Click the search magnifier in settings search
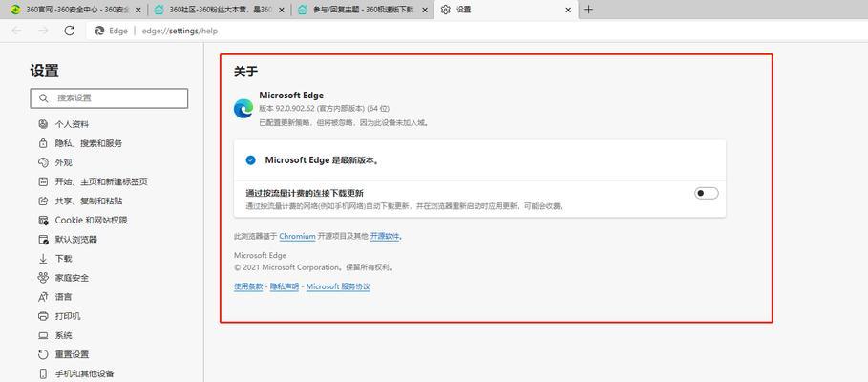The image size is (868, 382). (x=43, y=98)
